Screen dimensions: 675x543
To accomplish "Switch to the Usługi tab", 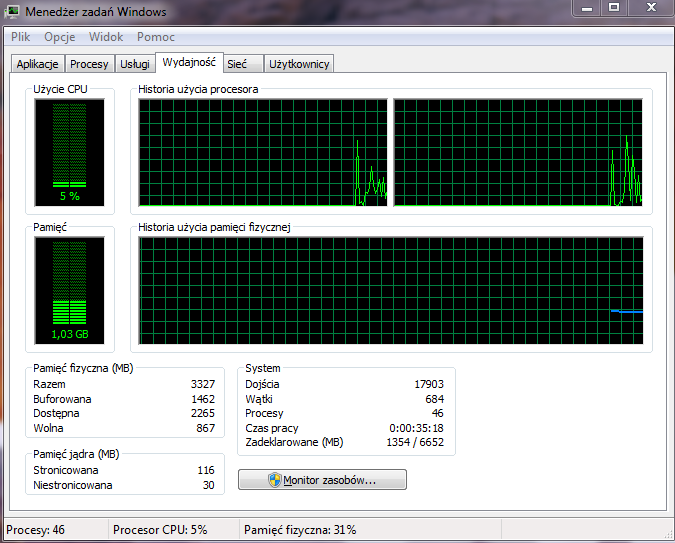I will coord(135,64).
